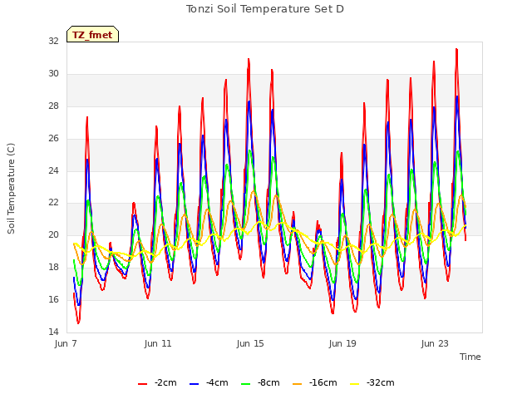Click the 30 y-axis tick label
This screenshot has height=399, width=532.
pyautogui.click(x=53, y=73)
